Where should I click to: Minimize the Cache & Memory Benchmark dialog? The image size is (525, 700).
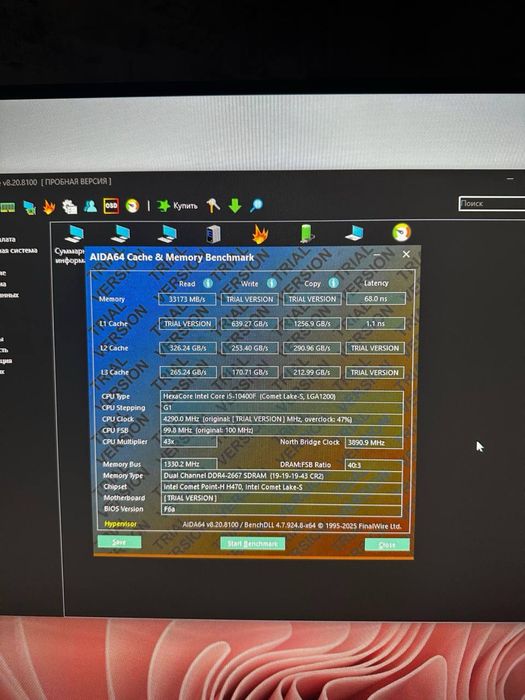[x=378, y=254]
